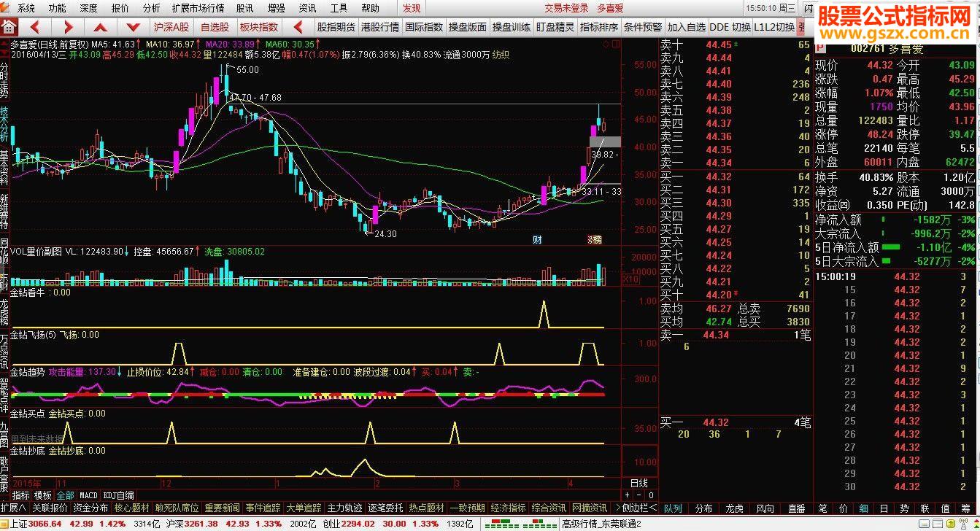Select the 模板 tab below the chart
The height and width of the screenshot is (531, 980).
point(42,495)
